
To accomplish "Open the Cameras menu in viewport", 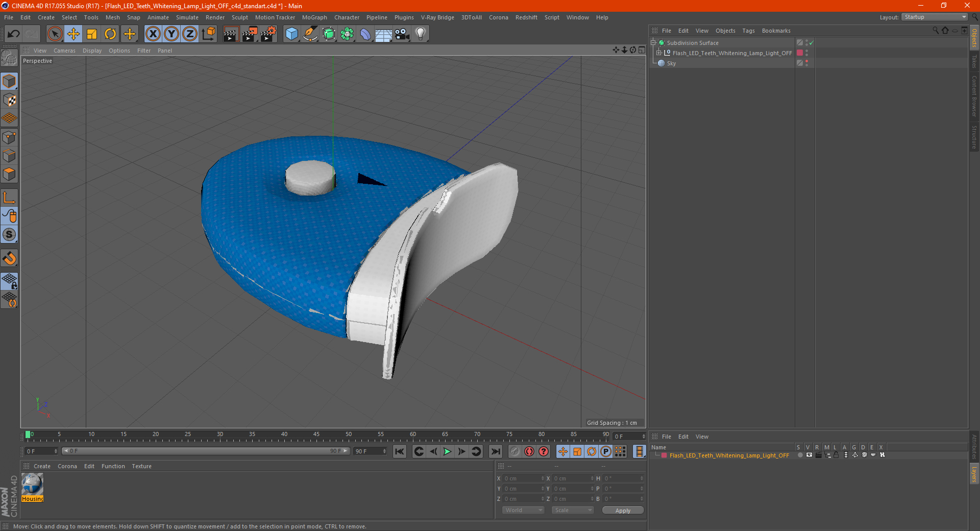I will point(64,51).
